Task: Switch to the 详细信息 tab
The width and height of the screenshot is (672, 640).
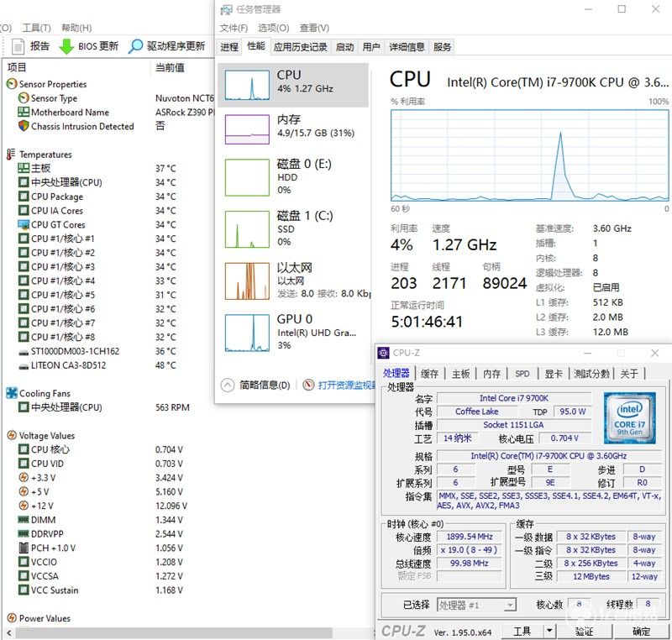Action: (x=407, y=47)
